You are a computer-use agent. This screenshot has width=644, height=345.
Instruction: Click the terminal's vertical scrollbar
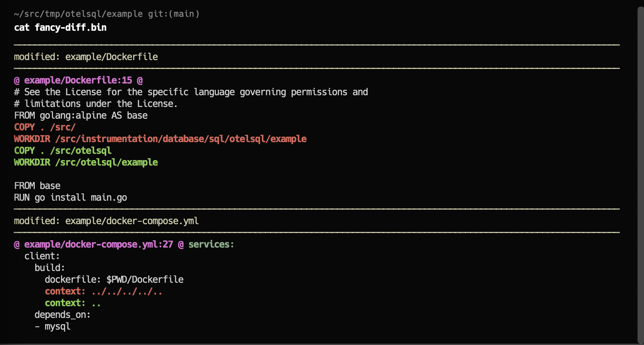click(x=640, y=175)
